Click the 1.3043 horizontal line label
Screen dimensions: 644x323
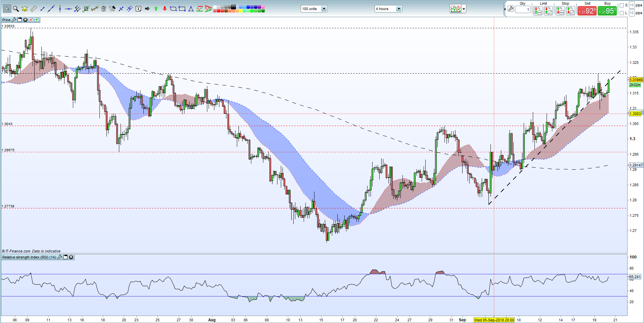pos(7,124)
